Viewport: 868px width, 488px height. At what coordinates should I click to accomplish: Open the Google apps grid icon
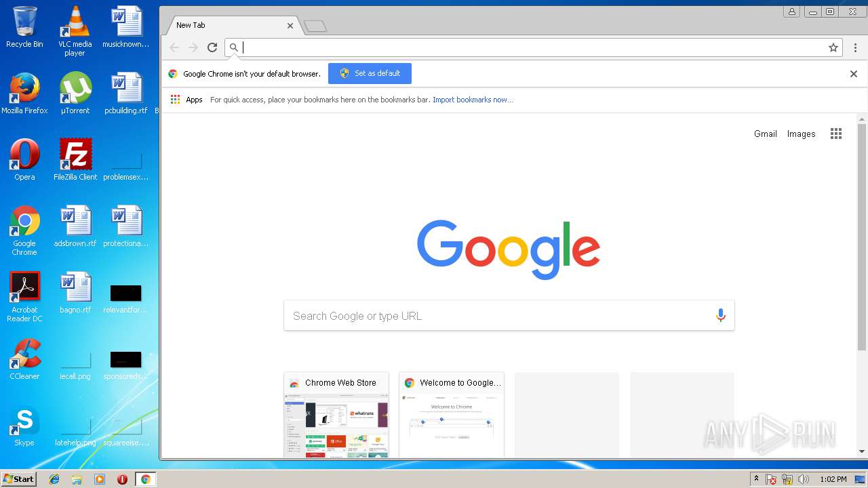(836, 134)
